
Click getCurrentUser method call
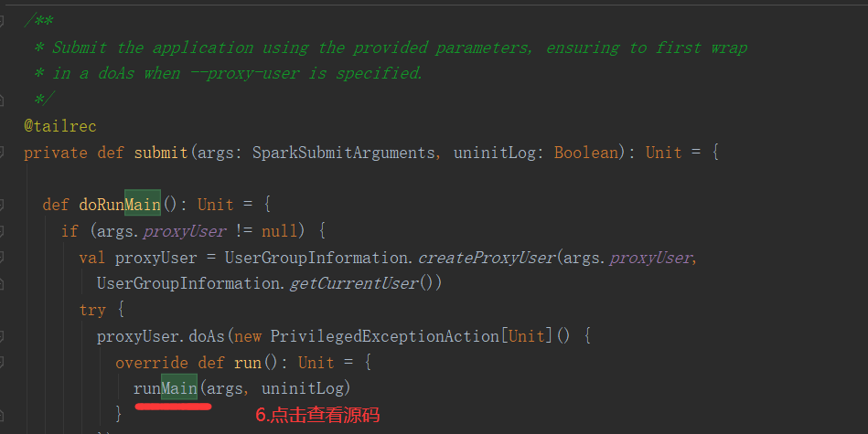[353, 283]
